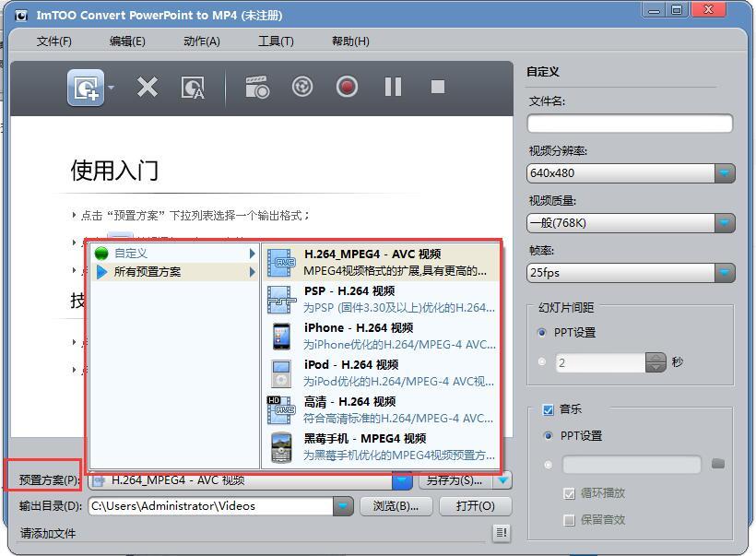Choose PSP - H.264 视频 preset
This screenshot has height=556, width=756.
pyautogui.click(x=381, y=300)
